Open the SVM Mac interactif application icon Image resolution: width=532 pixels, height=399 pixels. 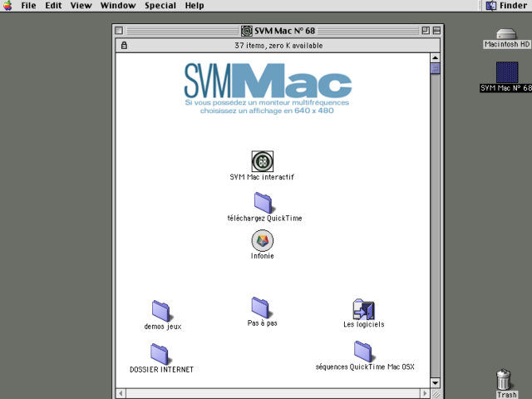tap(263, 161)
